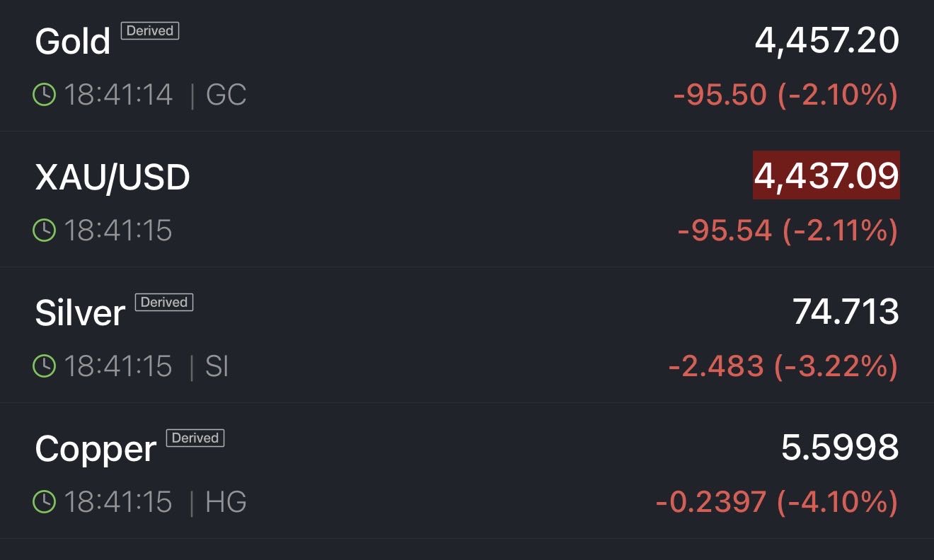Click the Copper price 5.5998
934x560 pixels.
840,448
